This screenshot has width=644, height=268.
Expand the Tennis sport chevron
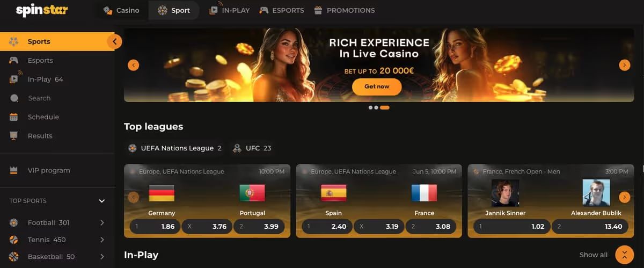click(102, 240)
